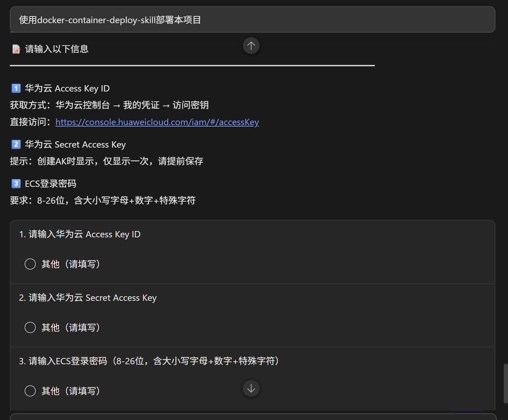This screenshot has height=420, width=508.
Task: Click the scroll-up arrow button
Action: tap(251, 46)
